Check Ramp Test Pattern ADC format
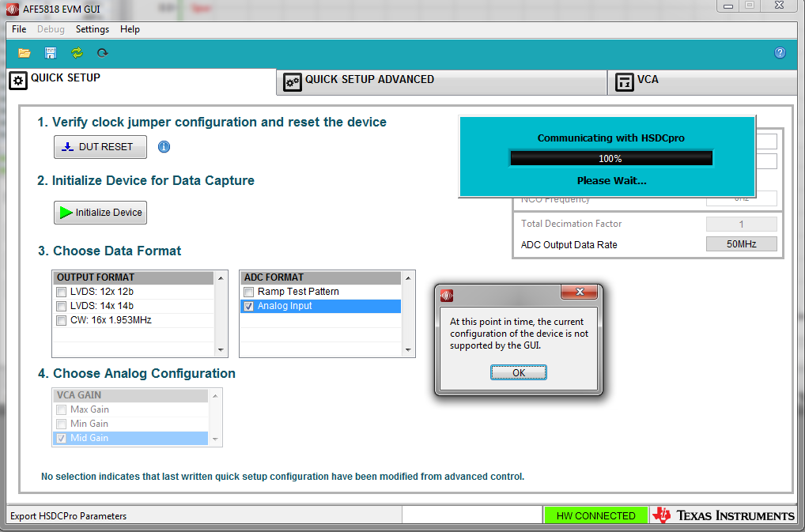 249,292
